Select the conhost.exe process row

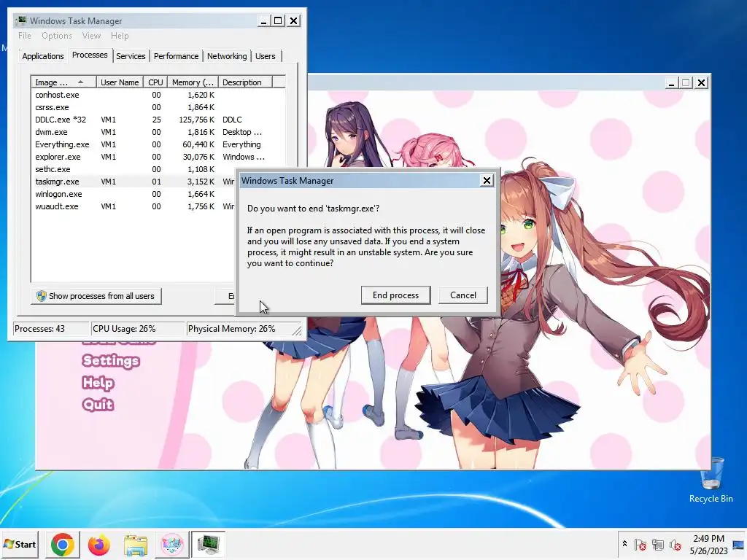(158, 95)
